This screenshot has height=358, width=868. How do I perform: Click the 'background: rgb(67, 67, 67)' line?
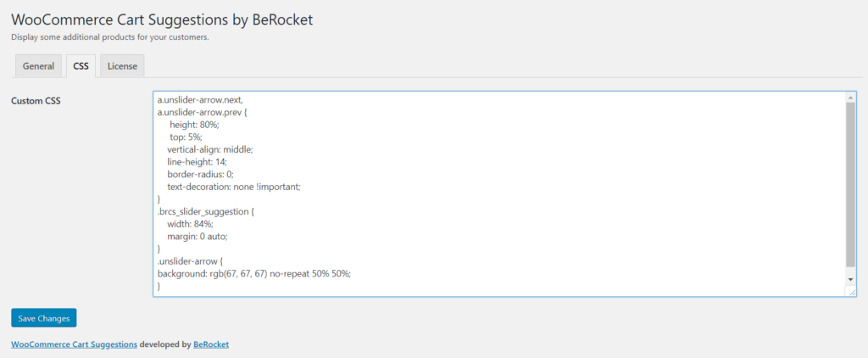click(254, 274)
